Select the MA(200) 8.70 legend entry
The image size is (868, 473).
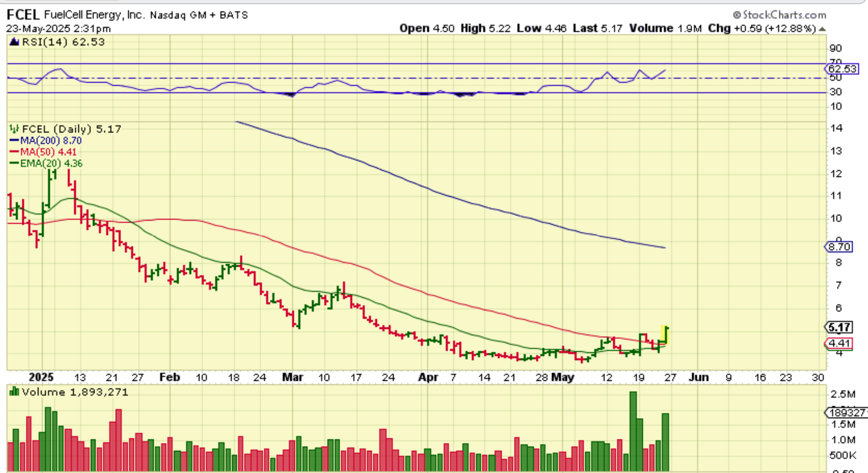(x=46, y=141)
